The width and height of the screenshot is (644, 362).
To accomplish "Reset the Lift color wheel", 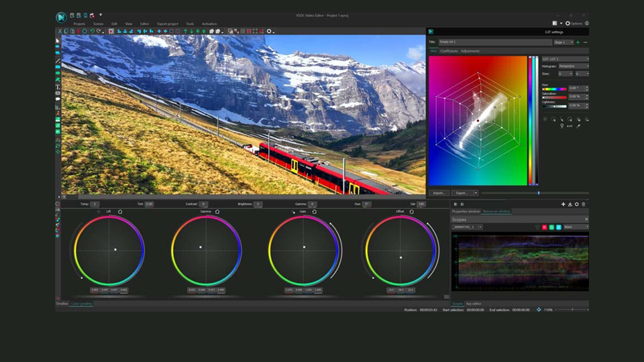I will click(120, 212).
